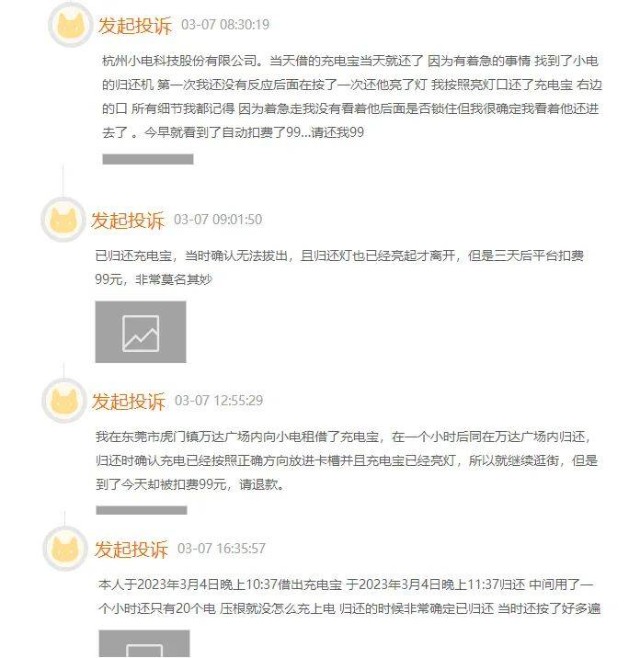
Task: Click the timestamp 03-07 16:35:57
Action: tap(221, 548)
